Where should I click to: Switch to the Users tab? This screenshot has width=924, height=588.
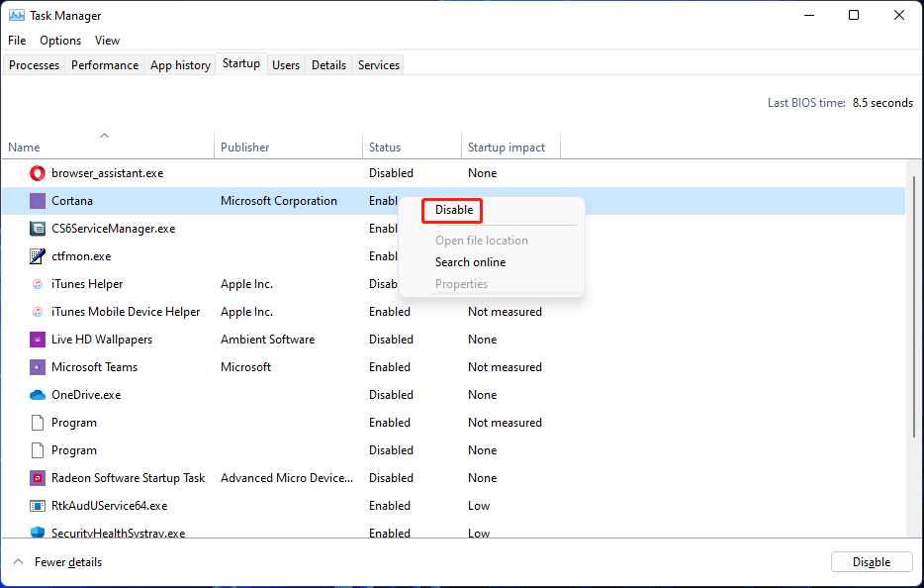[286, 65]
